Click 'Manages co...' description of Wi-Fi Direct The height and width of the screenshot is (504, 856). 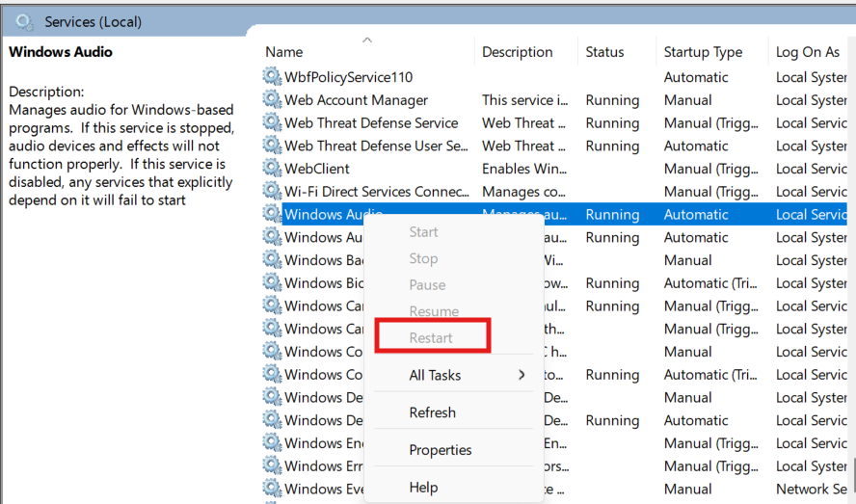pyautogui.click(x=523, y=192)
